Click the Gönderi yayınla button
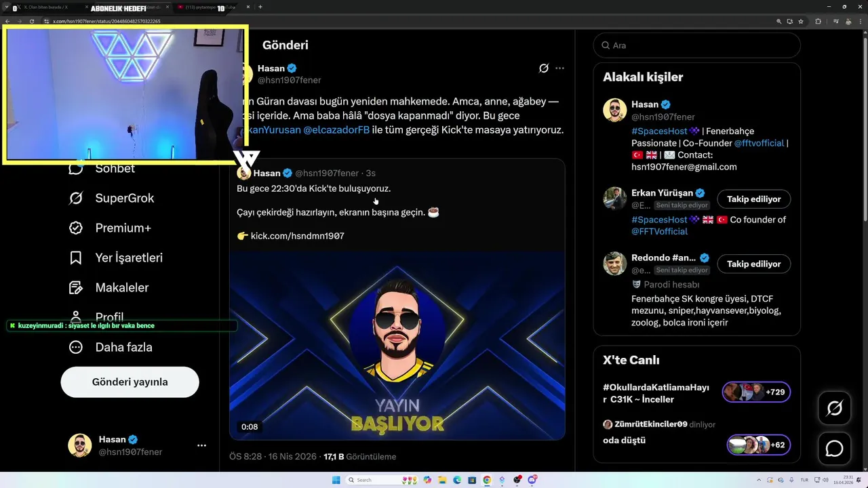Screen dimensions: 868x488 (x=130, y=382)
